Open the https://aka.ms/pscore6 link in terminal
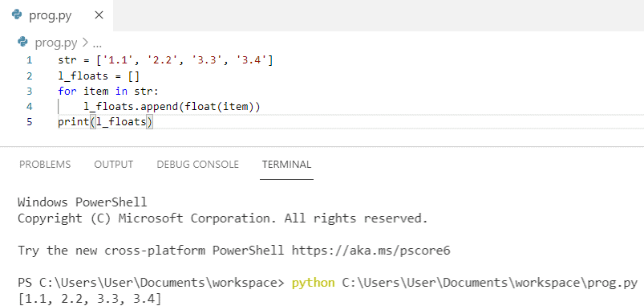The width and height of the screenshot is (644, 306). click(371, 250)
